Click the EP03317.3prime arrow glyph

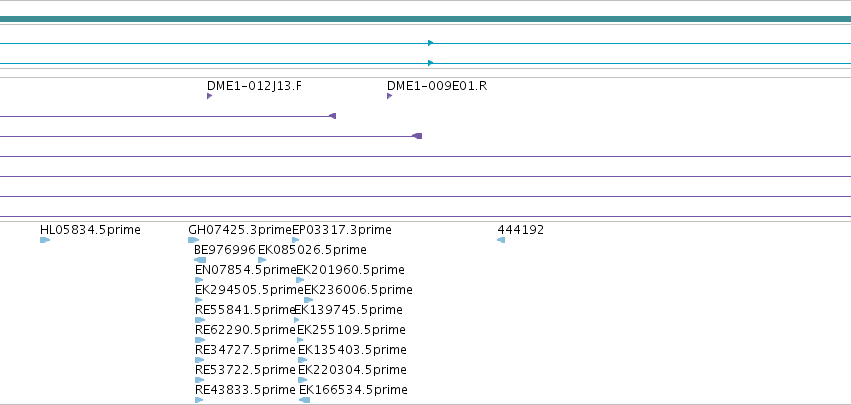point(296,240)
